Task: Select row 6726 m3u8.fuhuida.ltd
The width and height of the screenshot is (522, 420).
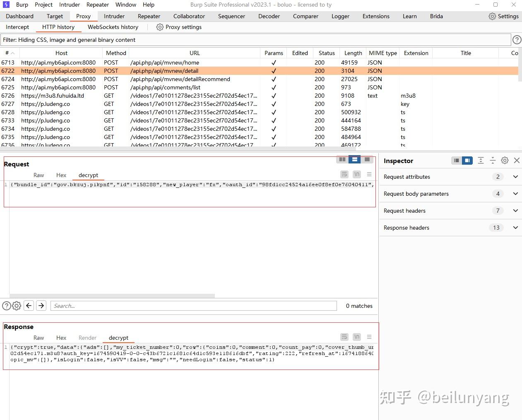Action: click(x=259, y=96)
